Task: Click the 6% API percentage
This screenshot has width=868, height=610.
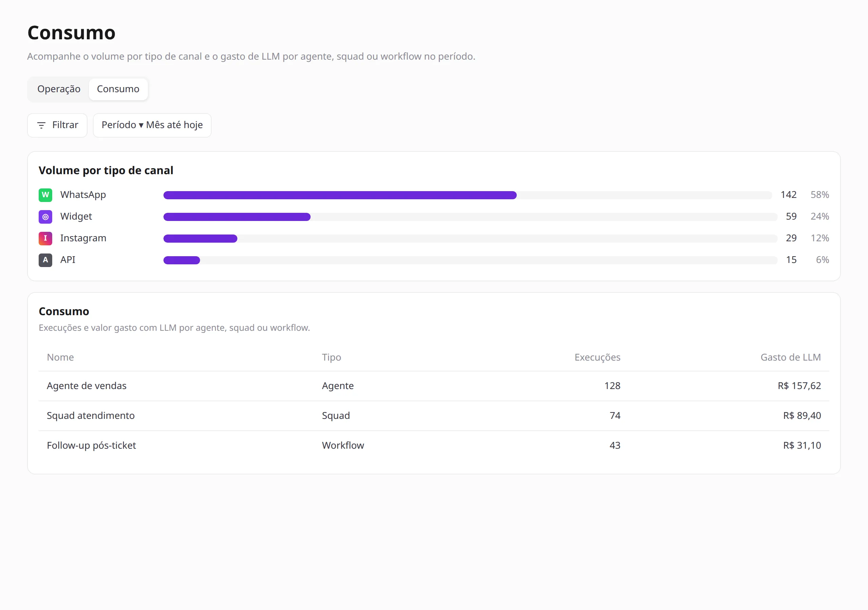Action: (822, 260)
